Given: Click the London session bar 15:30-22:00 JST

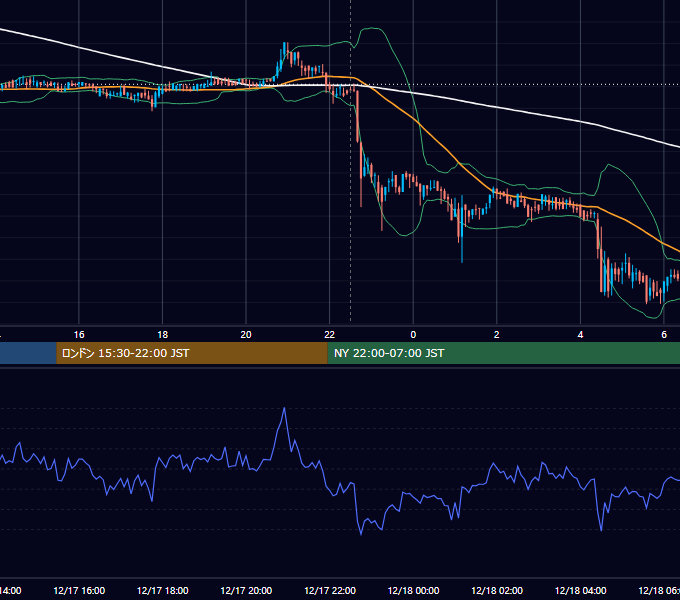Looking at the screenshot, I should (x=192, y=353).
